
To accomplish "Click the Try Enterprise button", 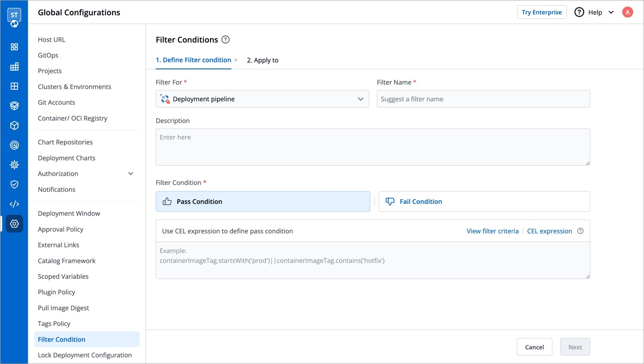I will [541, 12].
